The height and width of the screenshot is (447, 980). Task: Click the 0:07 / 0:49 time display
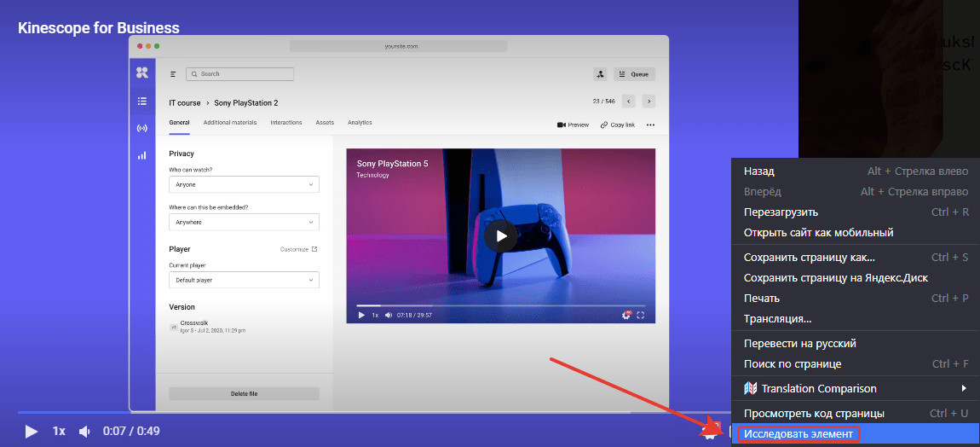(131, 432)
